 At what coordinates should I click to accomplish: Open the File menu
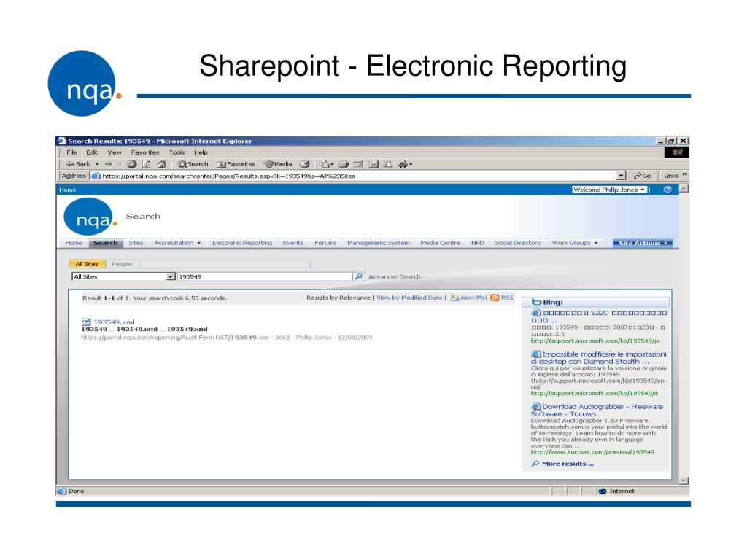coord(71,152)
